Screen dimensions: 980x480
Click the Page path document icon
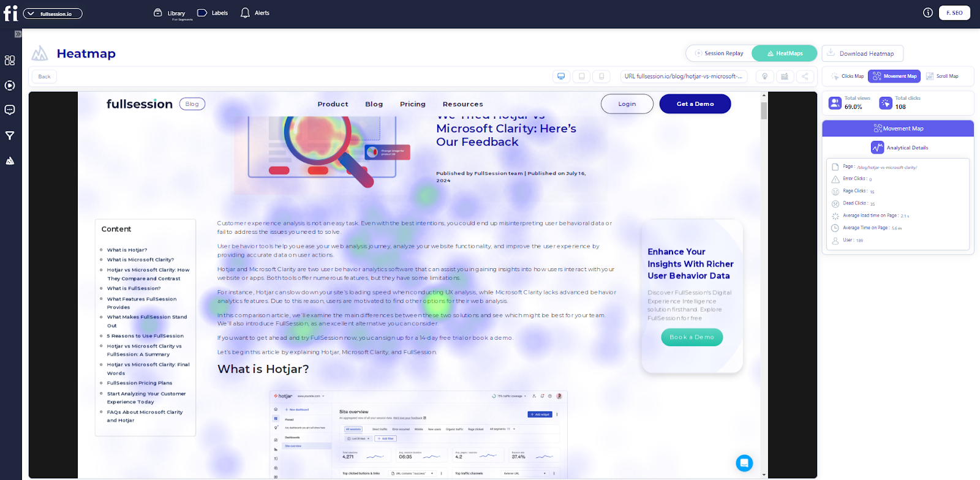[x=835, y=167]
